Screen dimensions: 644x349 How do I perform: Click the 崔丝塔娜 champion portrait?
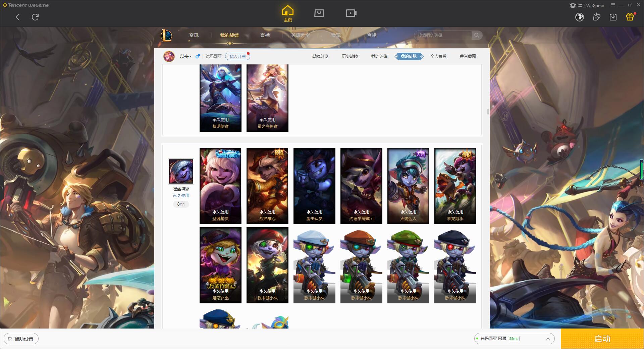pyautogui.click(x=181, y=171)
